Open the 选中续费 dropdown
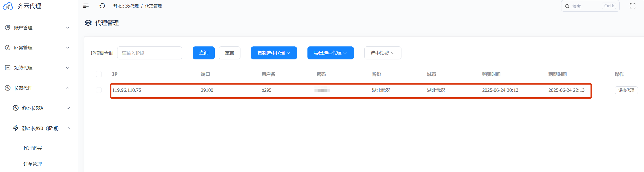The image size is (644, 172). [x=383, y=53]
